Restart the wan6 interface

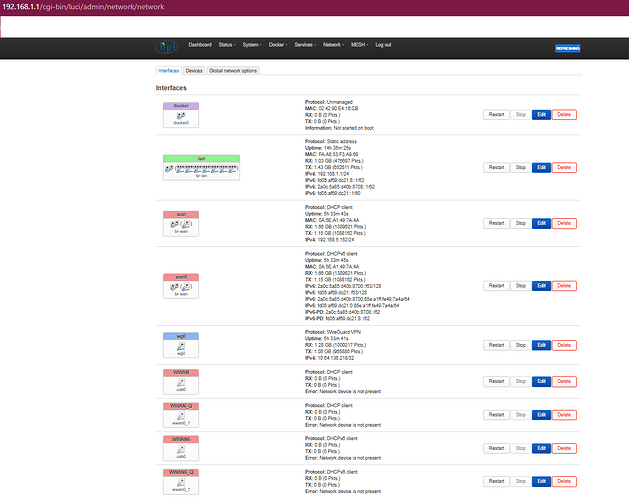click(x=496, y=286)
